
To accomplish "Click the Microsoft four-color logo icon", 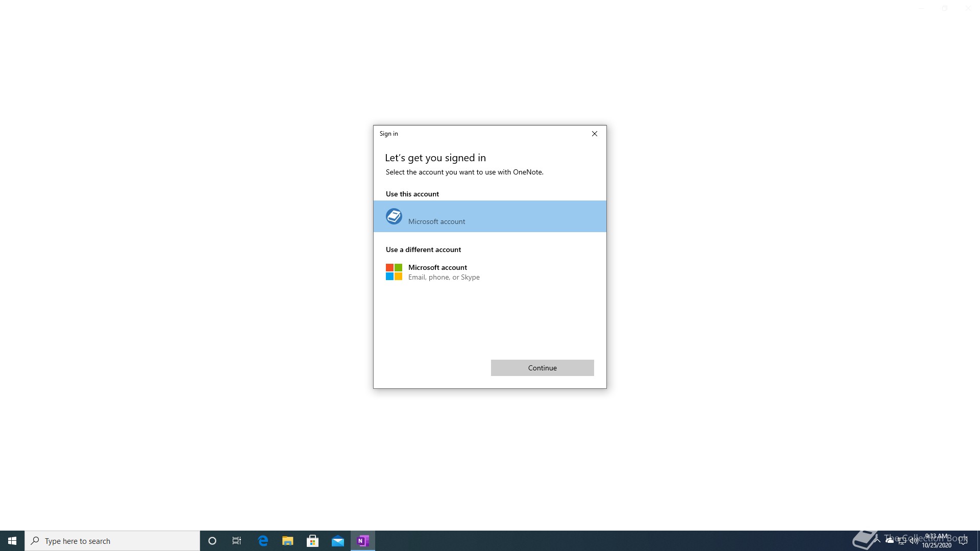I will 394,272.
